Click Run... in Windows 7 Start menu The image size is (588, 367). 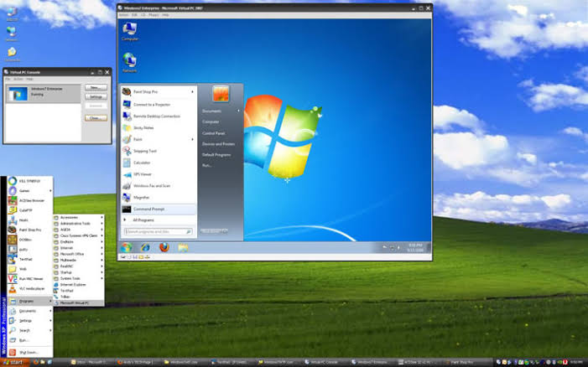206,165
